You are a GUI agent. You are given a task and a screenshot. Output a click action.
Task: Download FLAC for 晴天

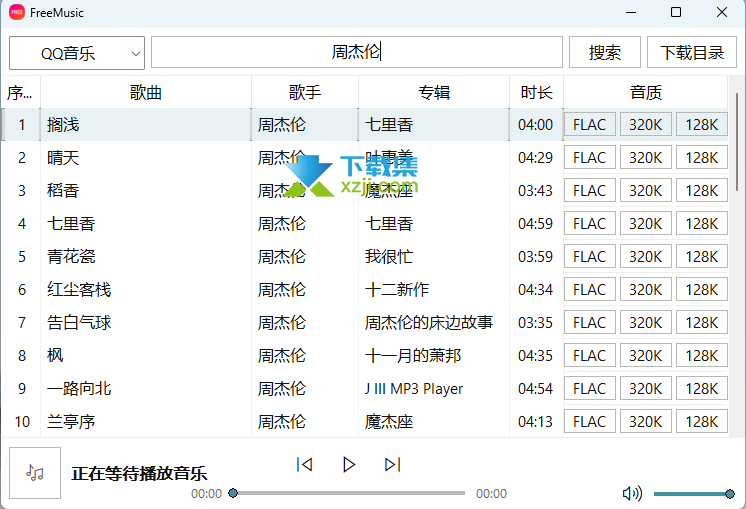click(x=590, y=157)
